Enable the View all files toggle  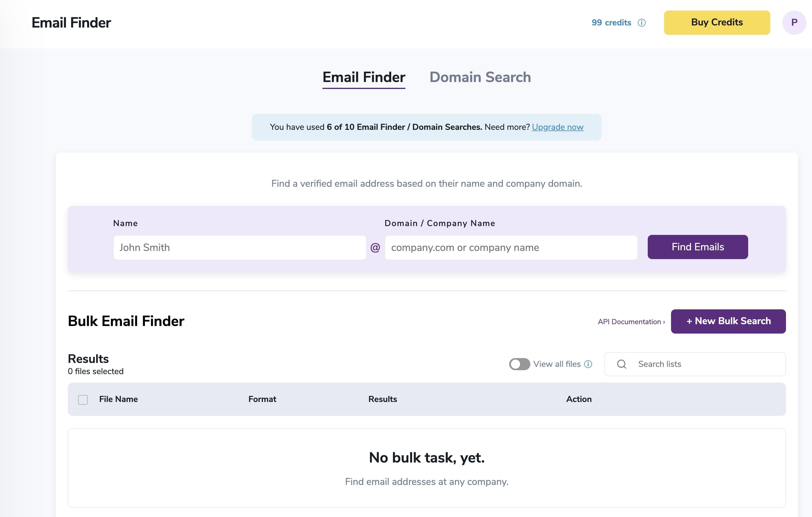pyautogui.click(x=519, y=364)
